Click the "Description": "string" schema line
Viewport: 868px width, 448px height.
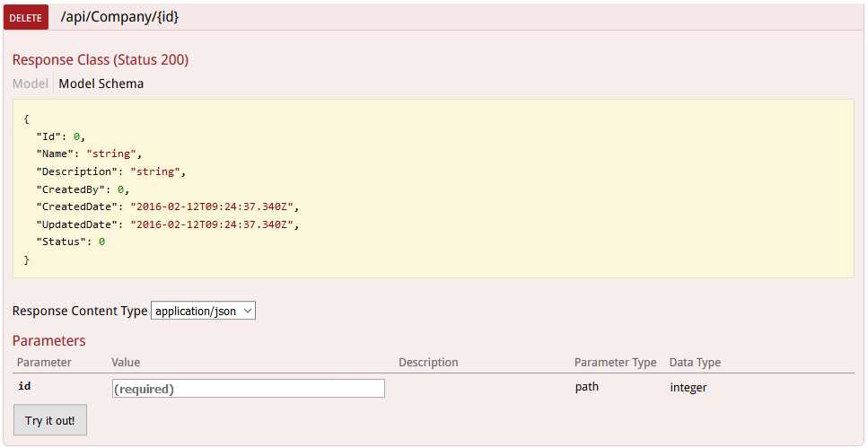pyautogui.click(x=110, y=171)
